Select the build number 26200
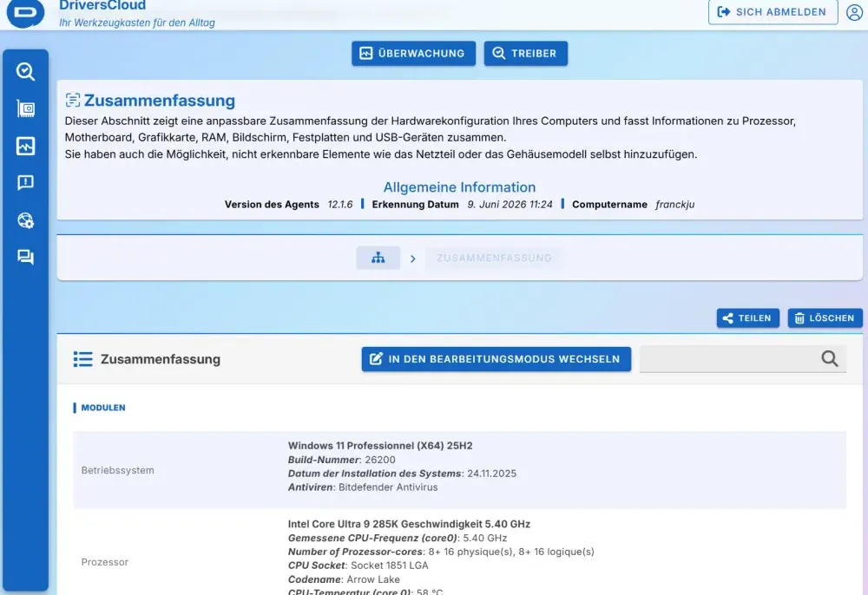This screenshot has height=595, width=868. coord(380,460)
